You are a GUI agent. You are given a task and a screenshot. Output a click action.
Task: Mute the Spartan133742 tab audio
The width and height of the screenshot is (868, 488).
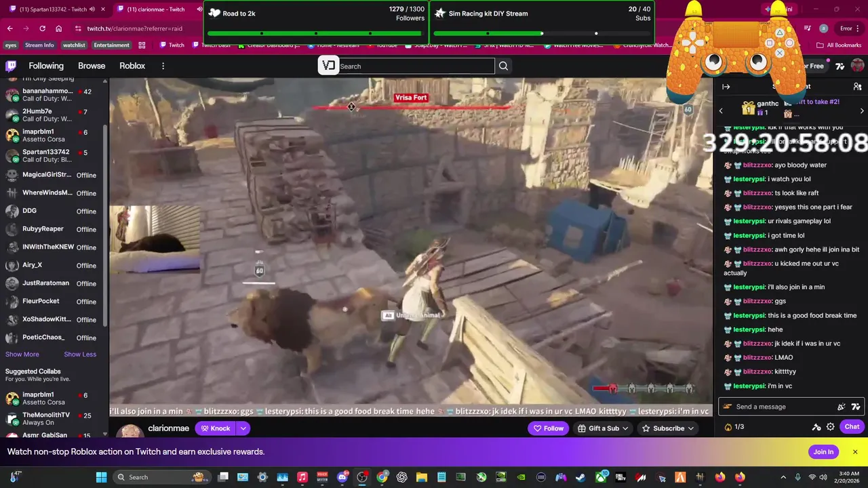[92, 9]
